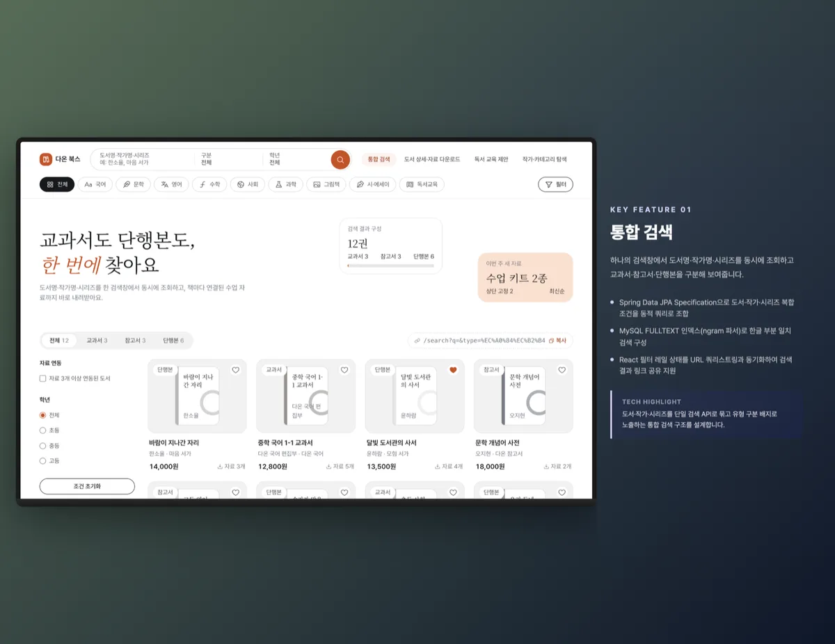Like the 중학 국어 1-1 교과서 card heart
The image size is (835, 644).
pyautogui.click(x=344, y=370)
